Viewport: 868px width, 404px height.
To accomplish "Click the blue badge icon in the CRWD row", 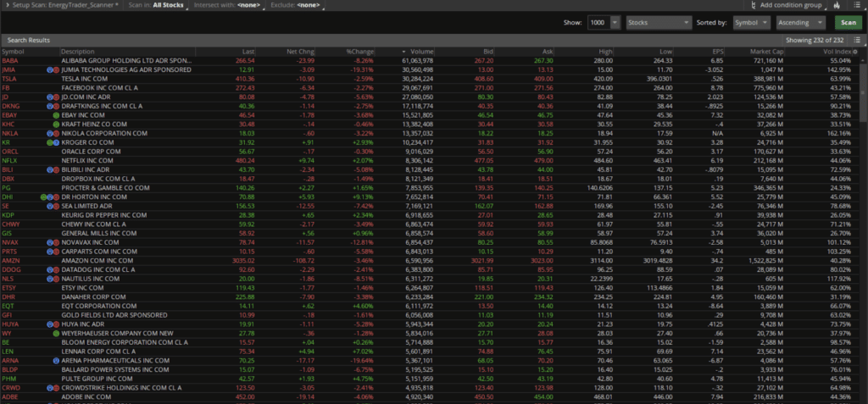I will tap(50, 387).
